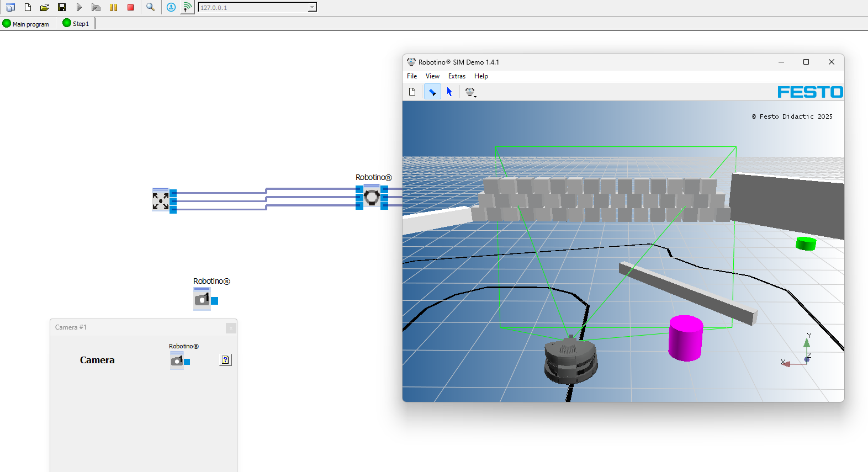Switch to the Step1 tab
Image resolution: width=868 pixels, height=472 pixels.
click(76, 24)
